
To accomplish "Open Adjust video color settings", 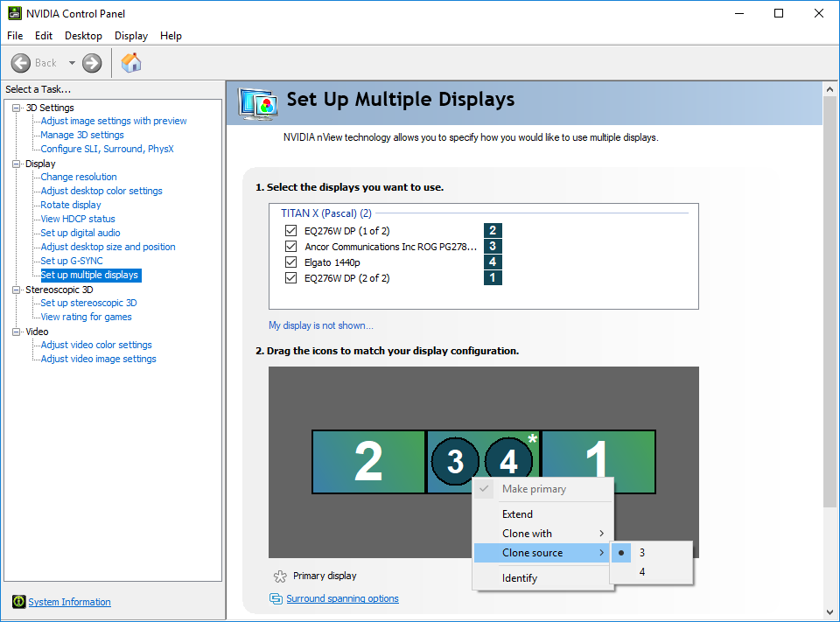I will point(96,345).
